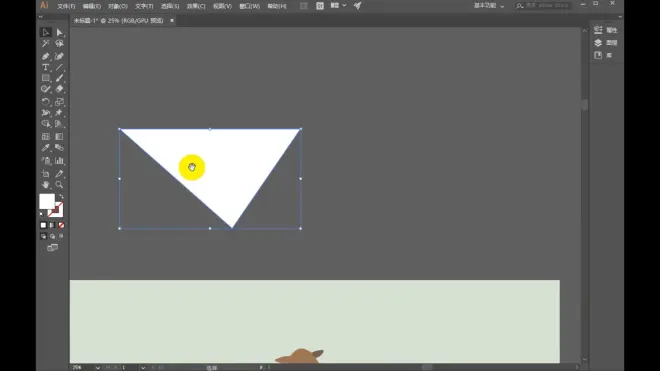Screen dimensions: 660x371
Task: Select the Width/Warp tool
Action: point(45,112)
